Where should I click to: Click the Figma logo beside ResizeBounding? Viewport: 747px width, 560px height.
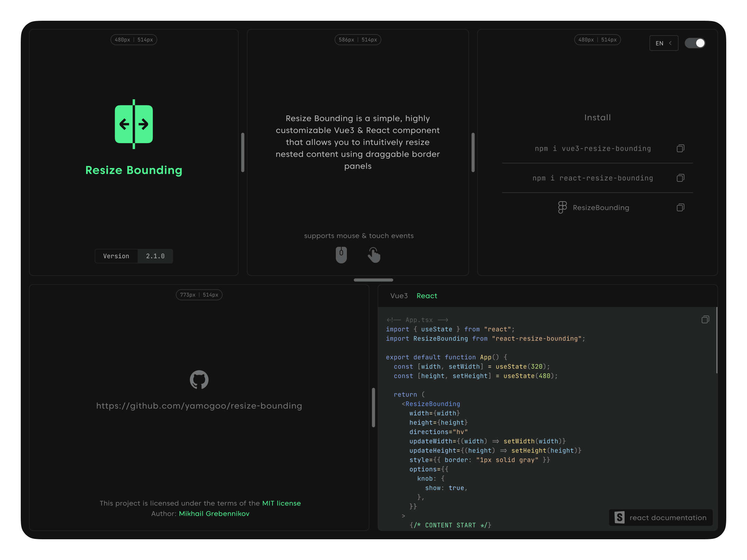pyautogui.click(x=562, y=207)
